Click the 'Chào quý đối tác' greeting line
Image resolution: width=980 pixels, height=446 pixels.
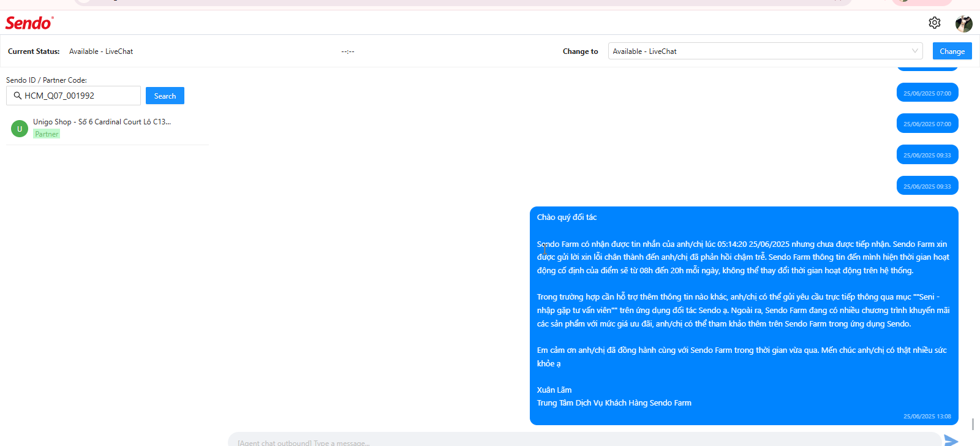click(x=567, y=217)
